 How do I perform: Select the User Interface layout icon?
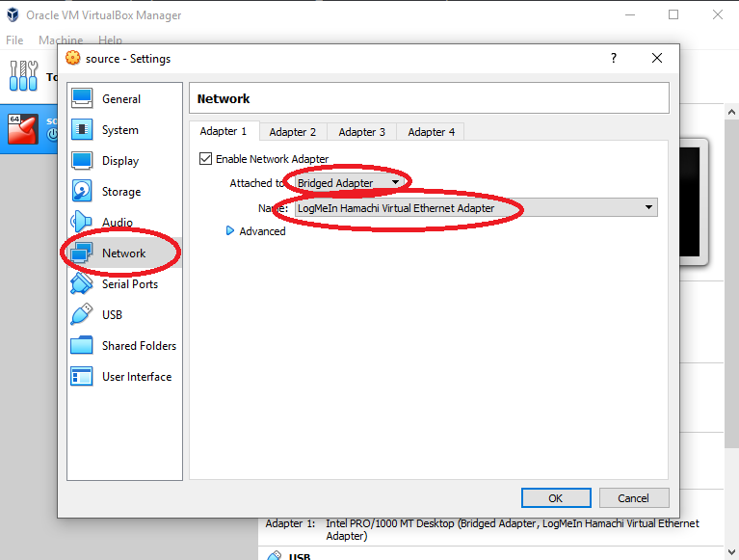(82, 376)
